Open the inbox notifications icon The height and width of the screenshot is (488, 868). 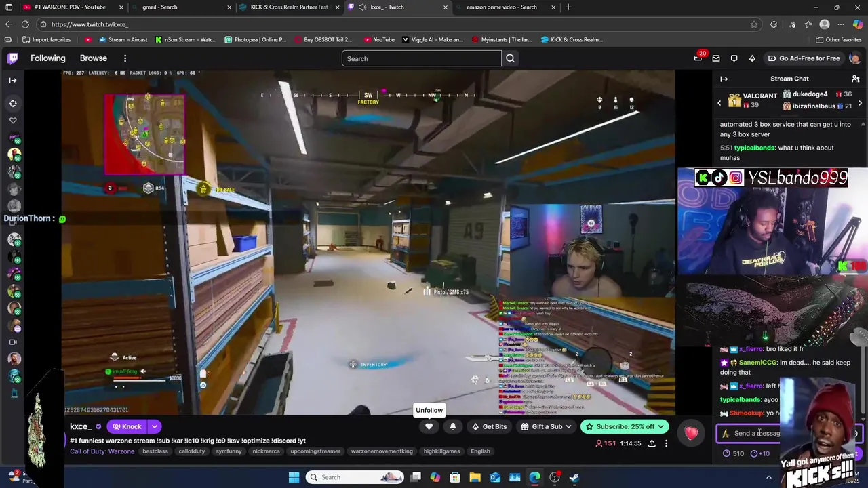click(715, 58)
